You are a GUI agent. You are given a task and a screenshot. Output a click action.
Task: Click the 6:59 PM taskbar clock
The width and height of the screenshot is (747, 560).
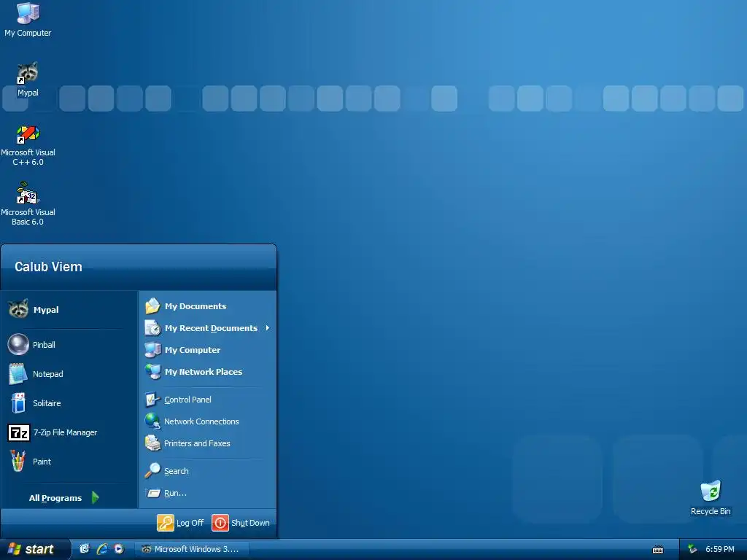(x=720, y=549)
